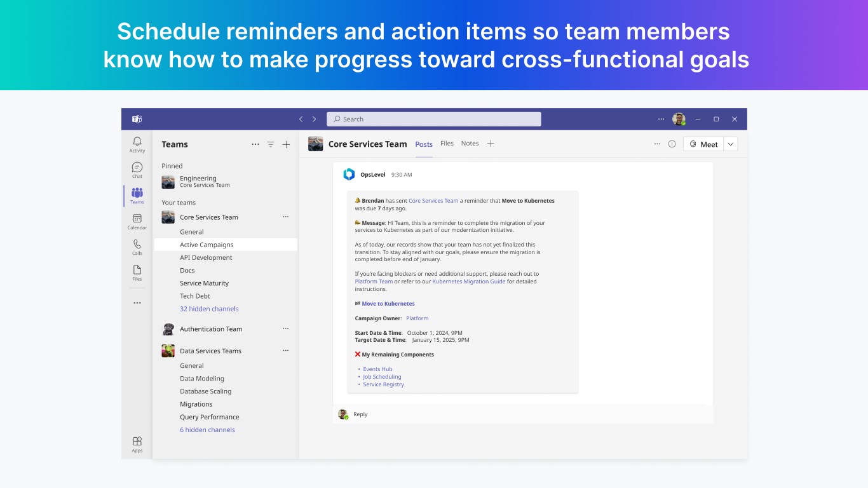Start a meeting with Meet button
This screenshot has height=488, width=868.
tap(704, 144)
